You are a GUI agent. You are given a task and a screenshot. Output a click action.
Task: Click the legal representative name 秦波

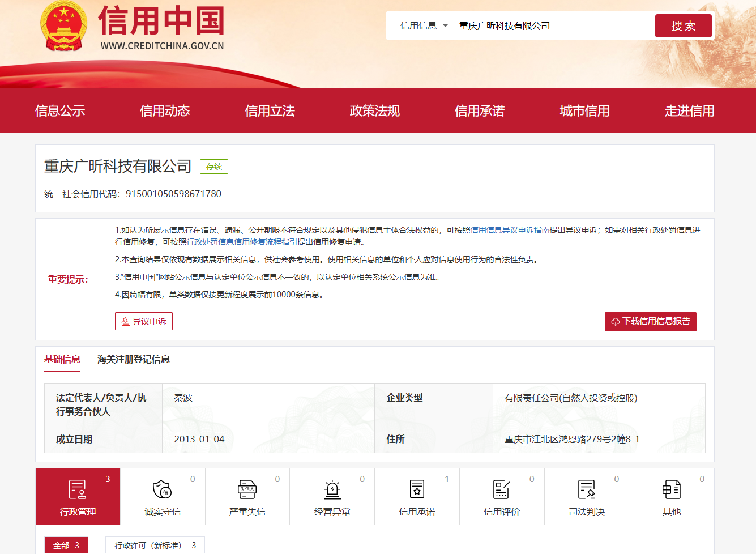(x=183, y=398)
